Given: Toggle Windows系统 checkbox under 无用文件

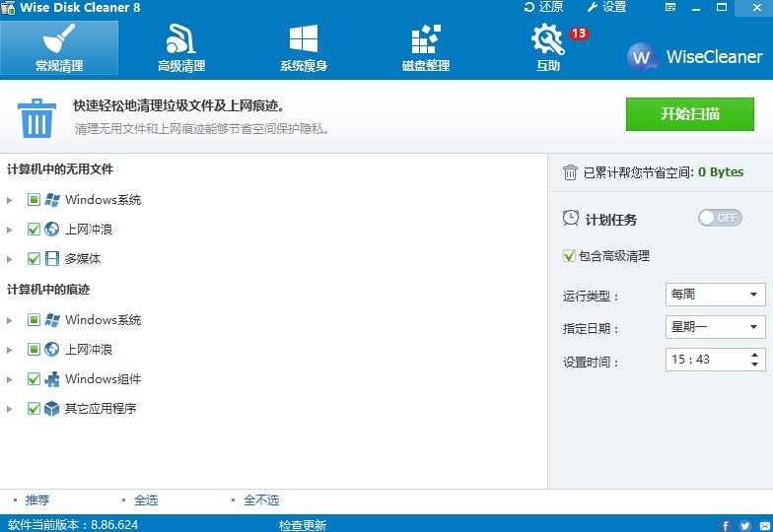Looking at the screenshot, I should pos(34,199).
